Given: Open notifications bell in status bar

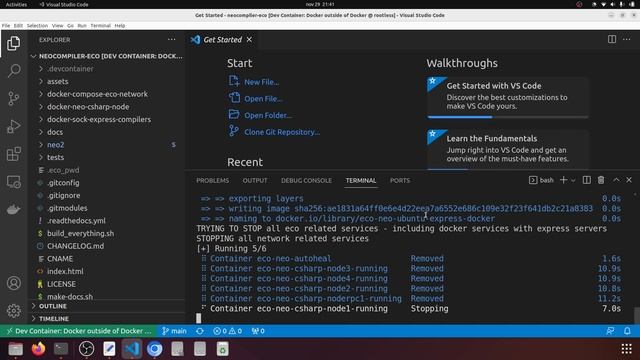Looking at the screenshot, I should [627, 331].
